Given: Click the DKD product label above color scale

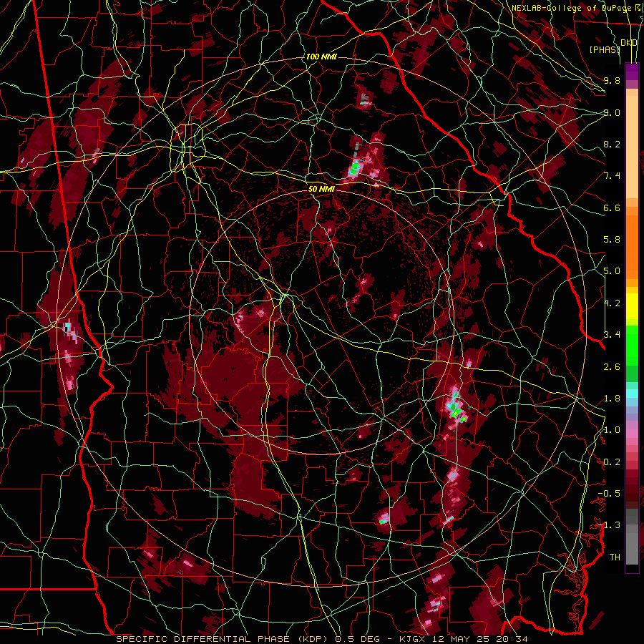Looking at the screenshot, I should click(629, 43).
